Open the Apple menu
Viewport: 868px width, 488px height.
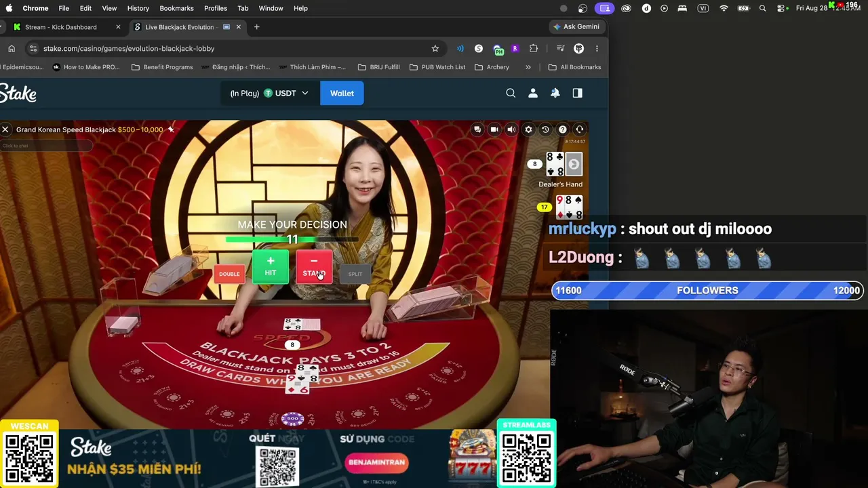click(9, 8)
